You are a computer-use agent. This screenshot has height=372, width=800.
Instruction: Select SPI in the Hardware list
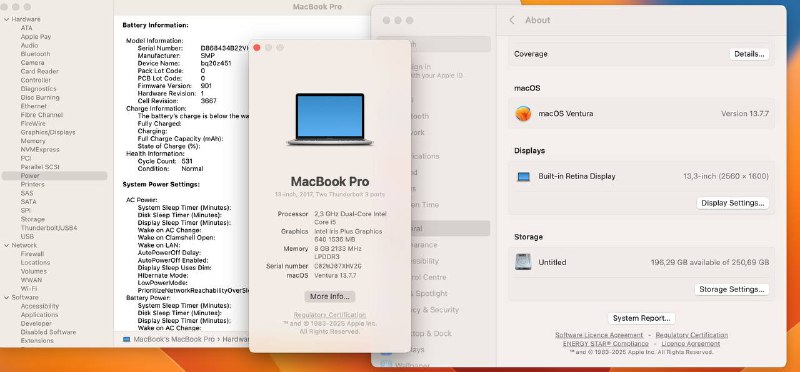click(x=26, y=211)
